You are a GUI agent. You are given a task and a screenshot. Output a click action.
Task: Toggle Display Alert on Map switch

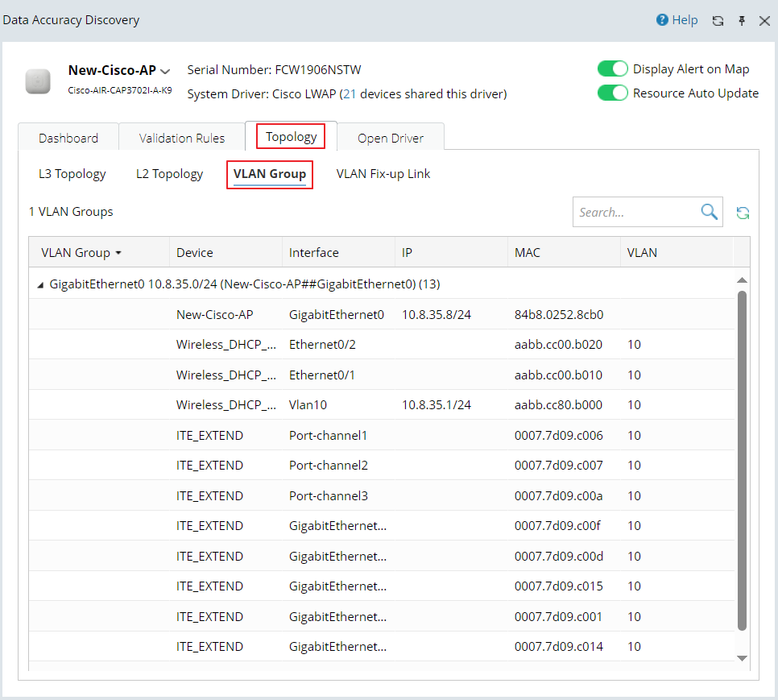click(612, 69)
